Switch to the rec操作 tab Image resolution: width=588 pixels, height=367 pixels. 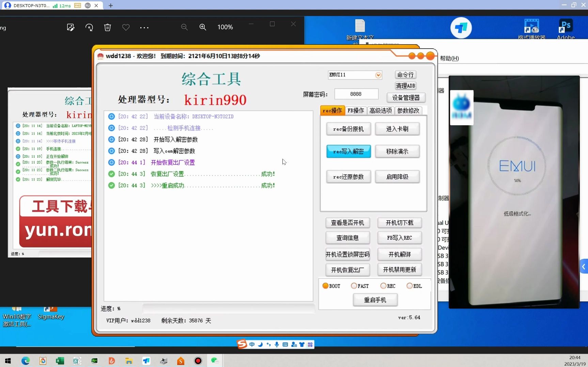coord(332,111)
